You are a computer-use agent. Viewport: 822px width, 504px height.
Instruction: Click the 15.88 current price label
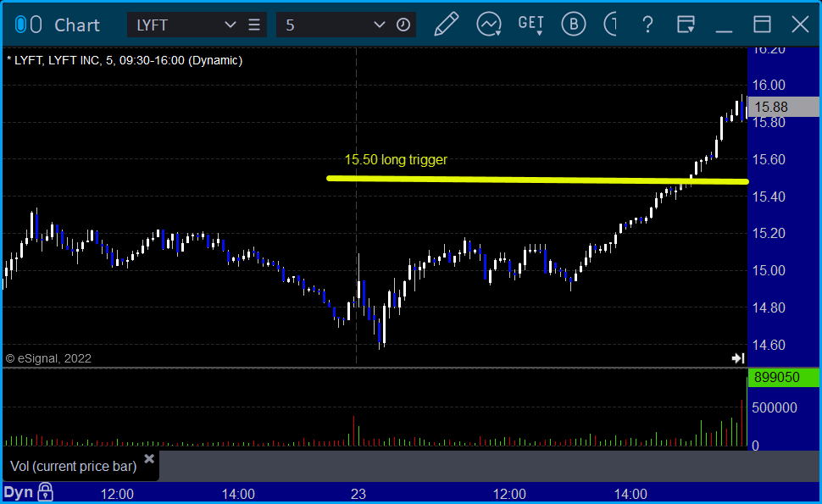[x=783, y=107]
